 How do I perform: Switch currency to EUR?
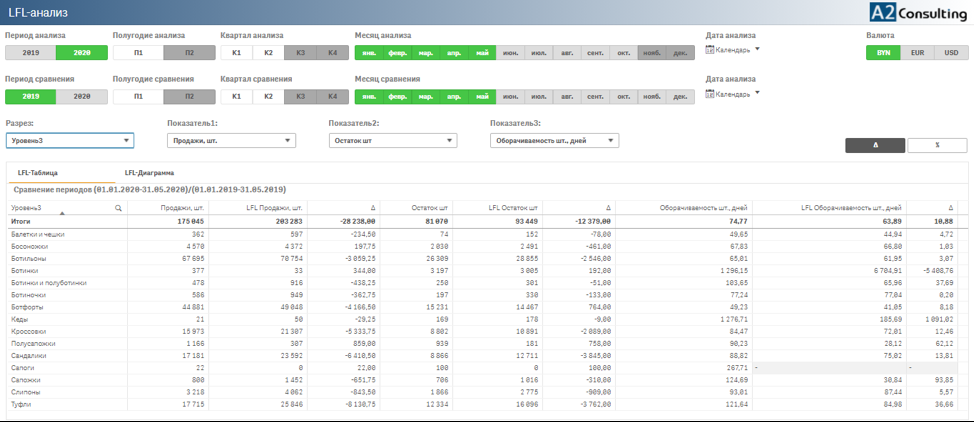point(917,53)
